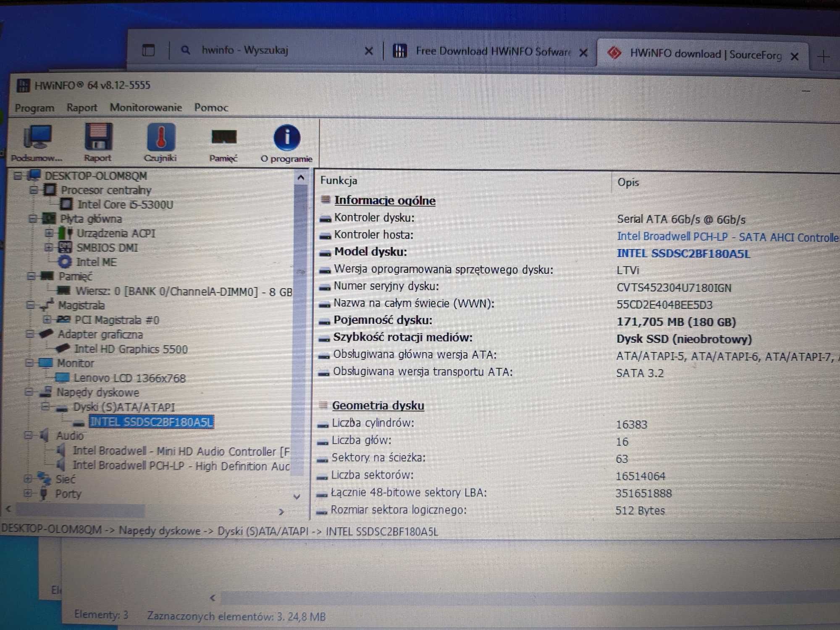Click the HWiNFO favicon on Free Download tab

(x=399, y=51)
